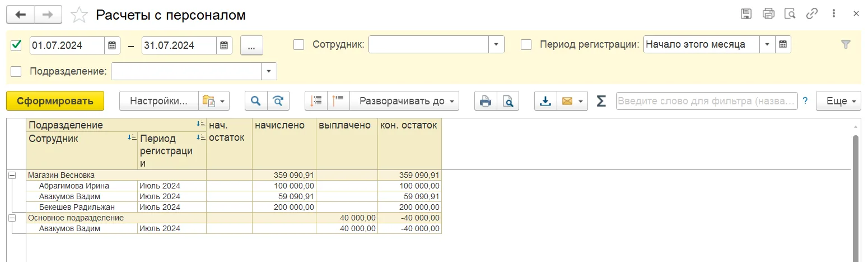Open the Разворачивать до dropdown
The width and height of the screenshot is (868, 262).
404,101
